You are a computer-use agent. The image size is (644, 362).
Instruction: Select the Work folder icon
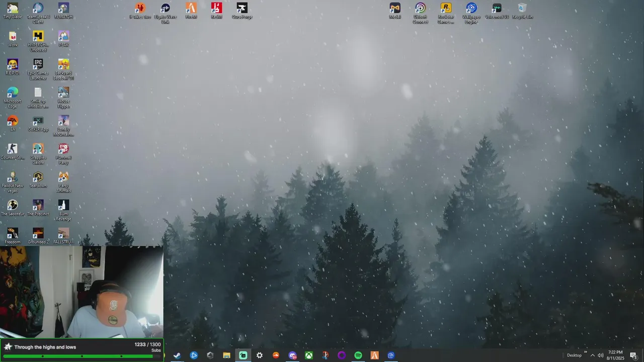[13, 39]
